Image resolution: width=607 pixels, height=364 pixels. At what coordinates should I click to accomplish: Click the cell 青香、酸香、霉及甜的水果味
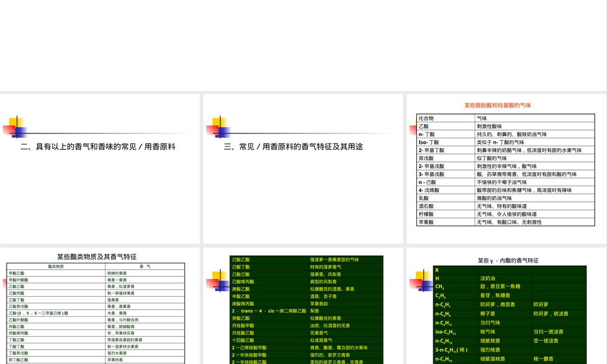[x=345, y=348]
